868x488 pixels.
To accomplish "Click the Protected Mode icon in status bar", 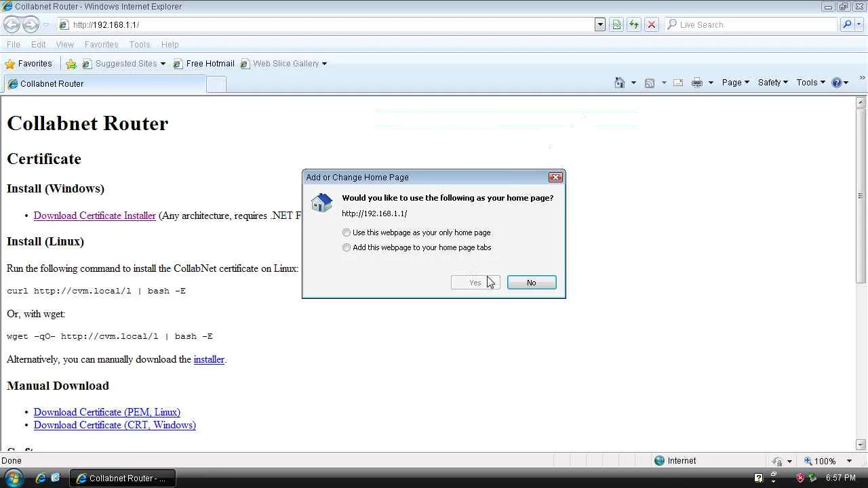I will (778, 461).
